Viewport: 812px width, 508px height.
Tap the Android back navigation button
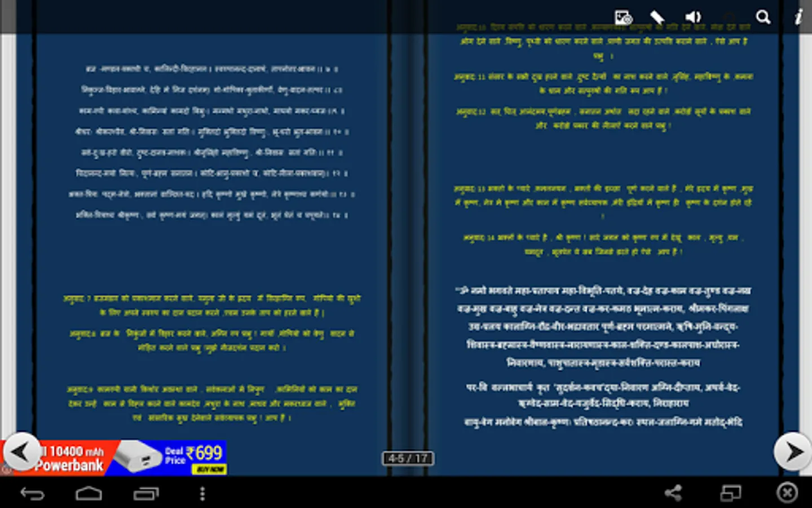tap(32, 494)
